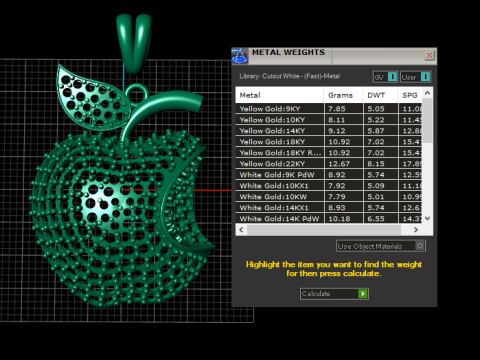Select the Yellow Gold:14KY row

329,131
